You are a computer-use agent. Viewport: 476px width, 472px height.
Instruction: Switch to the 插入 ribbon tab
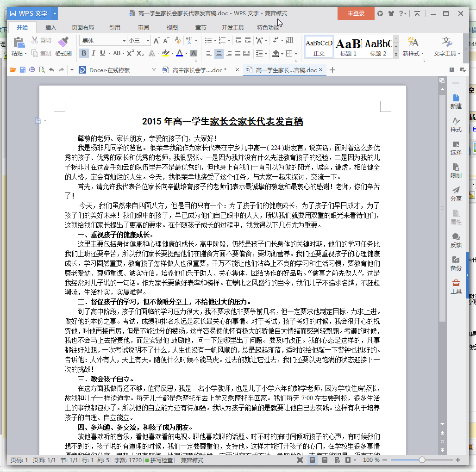click(50, 27)
